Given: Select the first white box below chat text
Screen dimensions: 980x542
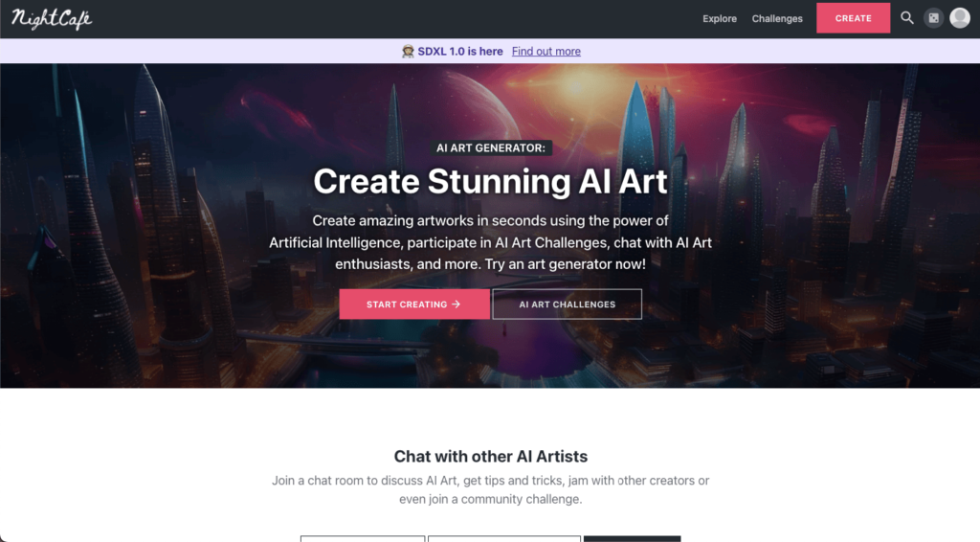Looking at the screenshot, I should click(x=363, y=539).
